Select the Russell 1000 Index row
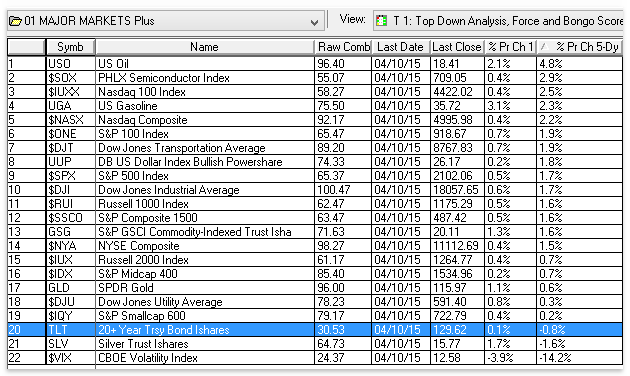630x376 pixels. click(x=315, y=204)
